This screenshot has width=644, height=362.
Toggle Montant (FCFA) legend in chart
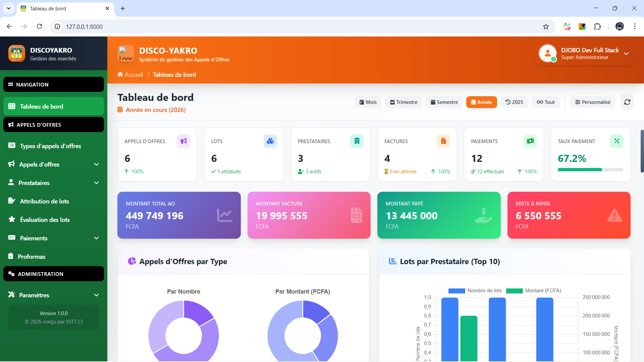click(x=534, y=291)
